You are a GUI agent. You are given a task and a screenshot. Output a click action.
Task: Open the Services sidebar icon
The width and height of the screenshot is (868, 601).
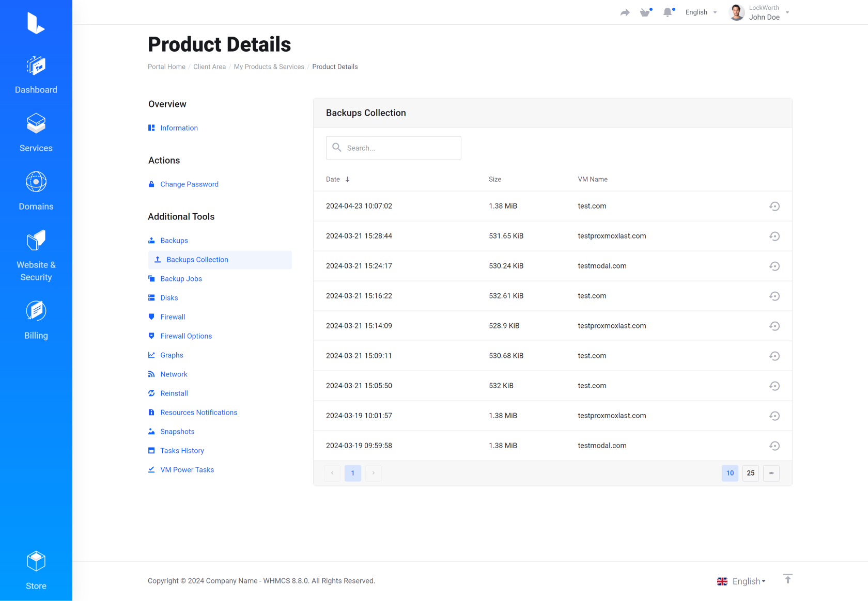[36, 124]
